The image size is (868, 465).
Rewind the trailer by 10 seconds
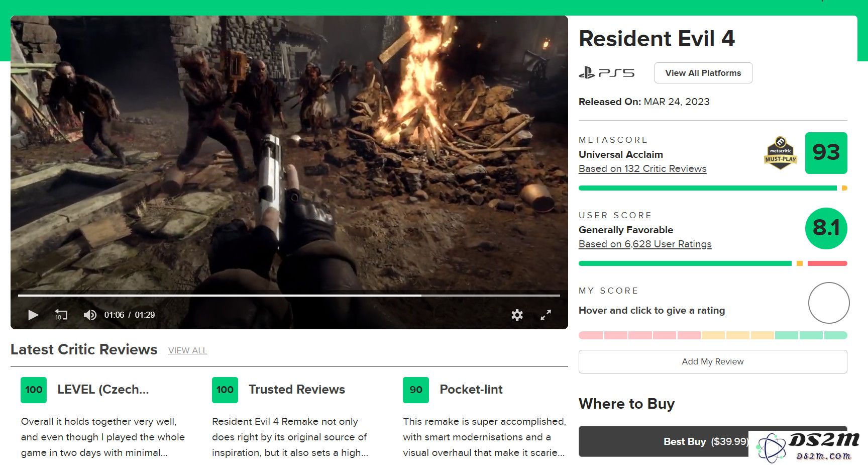point(61,315)
